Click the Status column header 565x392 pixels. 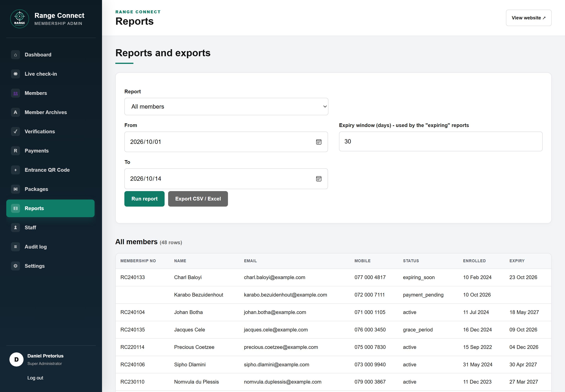(411, 261)
